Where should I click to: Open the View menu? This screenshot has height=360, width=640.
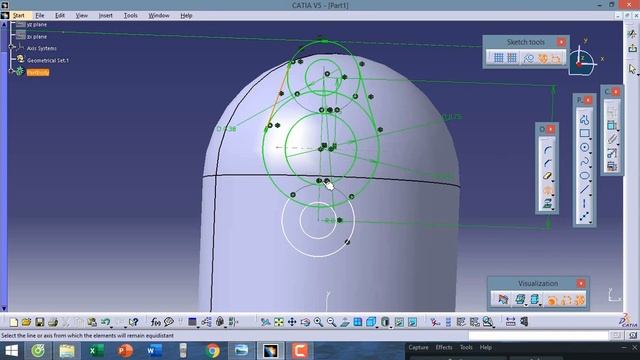(x=82, y=16)
